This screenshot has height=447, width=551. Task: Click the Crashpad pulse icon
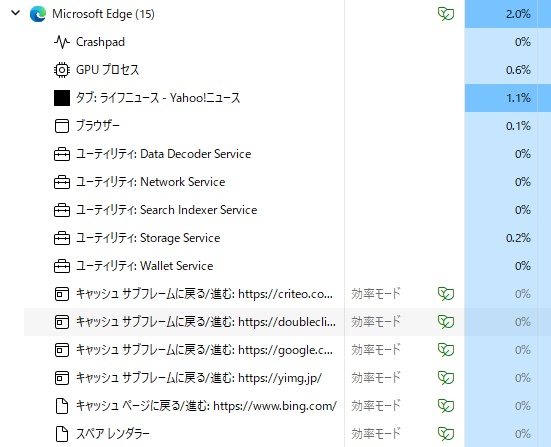61,42
